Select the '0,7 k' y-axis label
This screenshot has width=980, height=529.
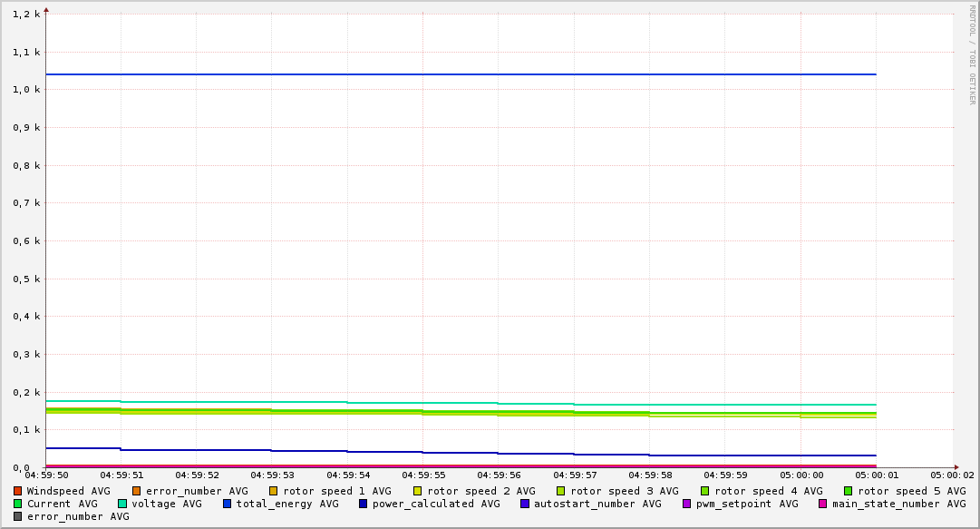26,203
